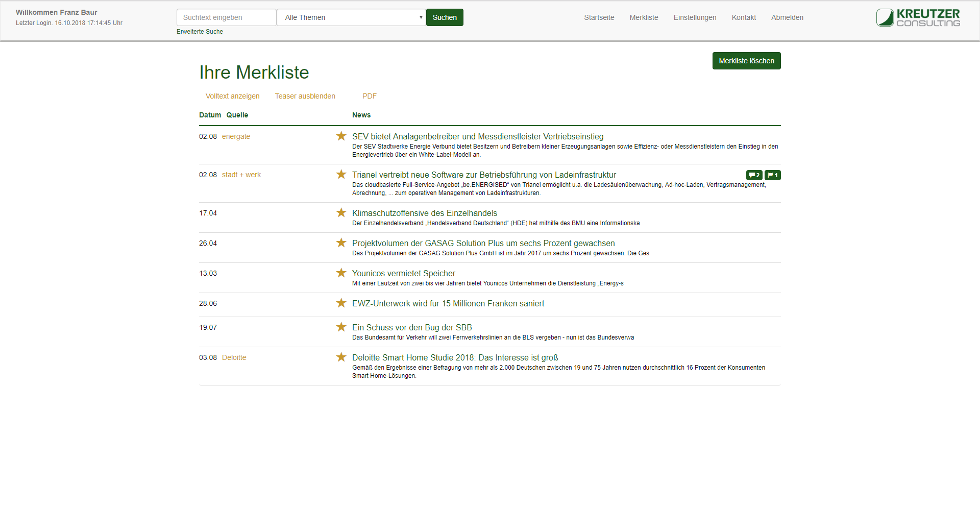
Task: Click the Kreutzer Consulting logo
Action: [918, 17]
